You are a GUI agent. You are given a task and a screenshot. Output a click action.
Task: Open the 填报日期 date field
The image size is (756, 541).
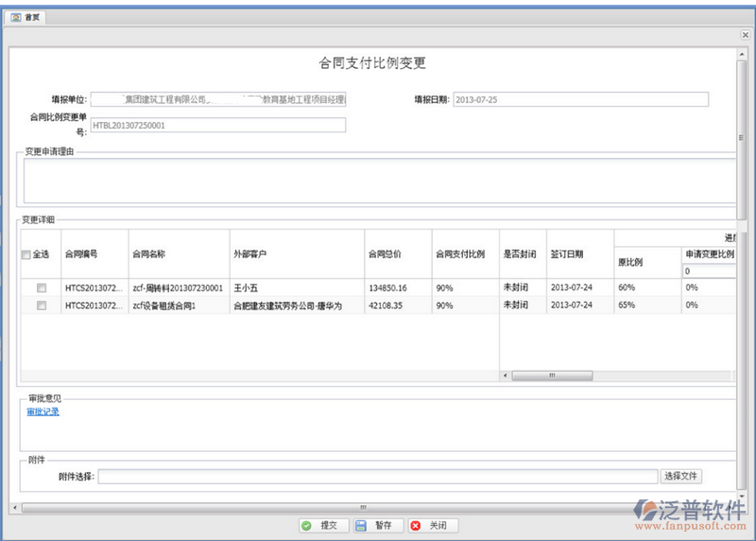[579, 99]
